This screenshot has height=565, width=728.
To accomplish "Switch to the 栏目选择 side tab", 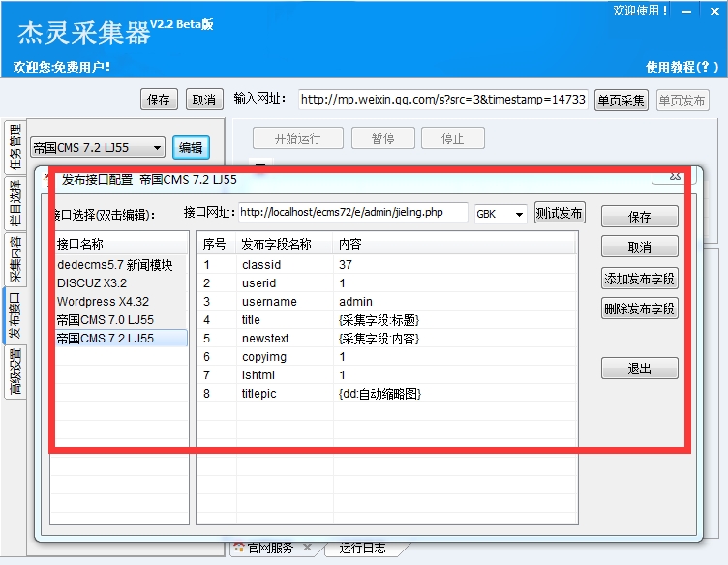I will click(x=15, y=203).
